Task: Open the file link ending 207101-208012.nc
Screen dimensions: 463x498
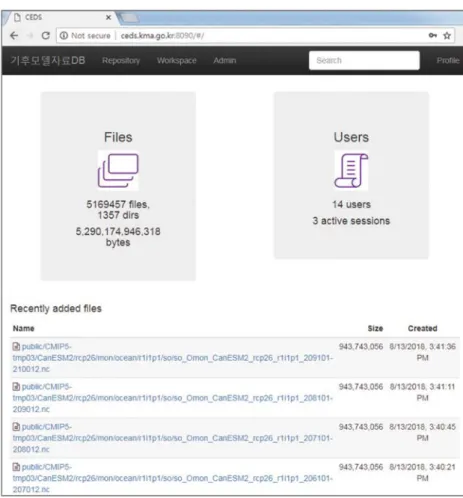Action: [173, 438]
